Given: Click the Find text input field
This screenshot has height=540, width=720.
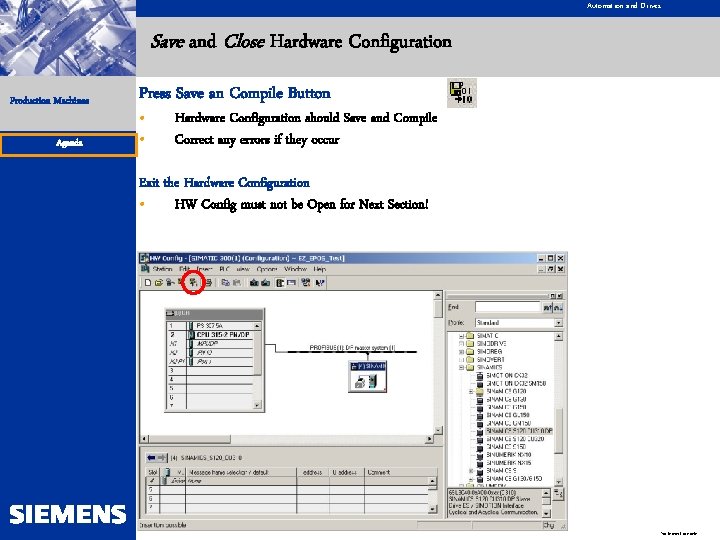Looking at the screenshot, I should [x=508, y=307].
